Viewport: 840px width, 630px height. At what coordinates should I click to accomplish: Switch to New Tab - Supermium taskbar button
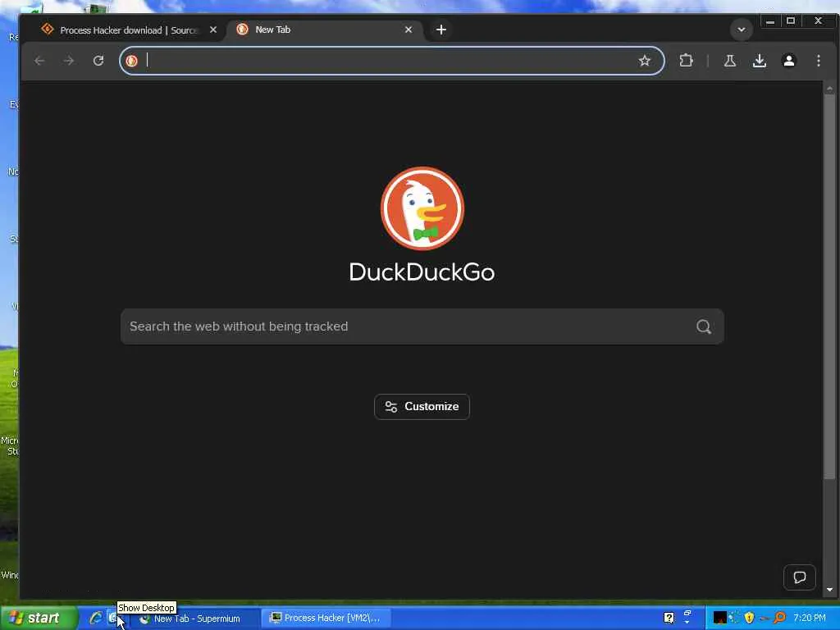tap(194, 619)
